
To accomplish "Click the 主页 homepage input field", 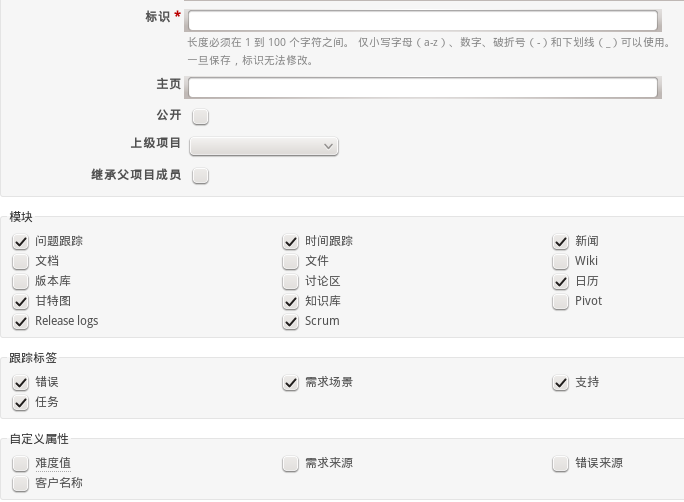I will (x=423, y=87).
